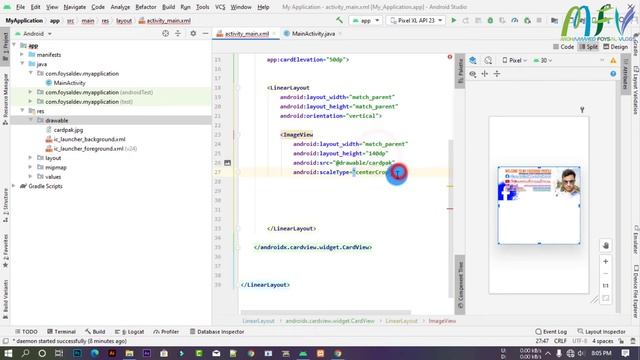Click Windows Start button on taskbar
Screen dimensions: 640x360
8,353
